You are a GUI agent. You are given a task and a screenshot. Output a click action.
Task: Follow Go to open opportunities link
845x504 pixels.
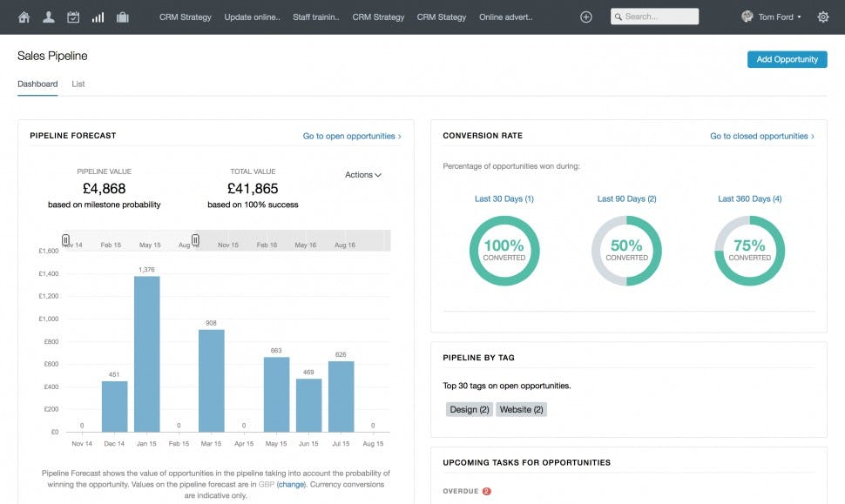(352, 137)
